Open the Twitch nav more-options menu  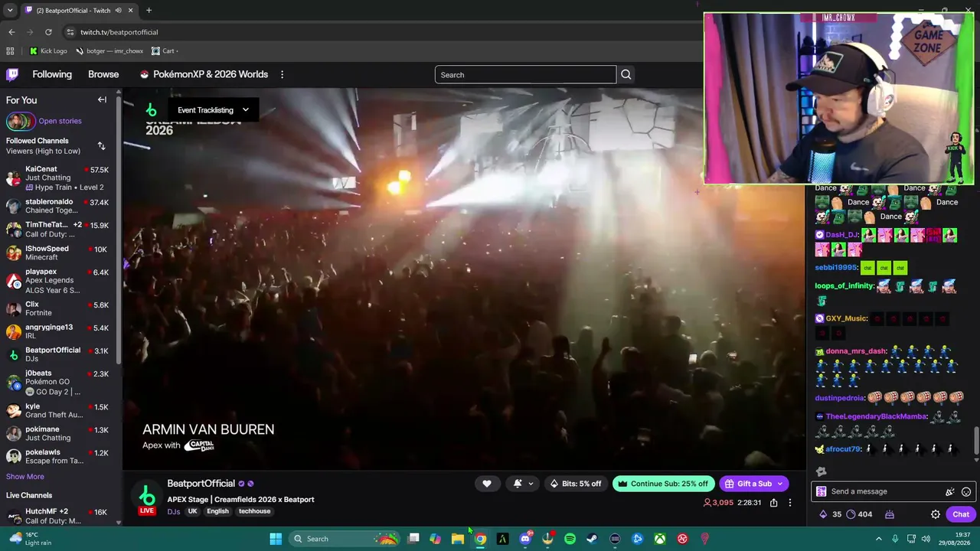[282, 74]
